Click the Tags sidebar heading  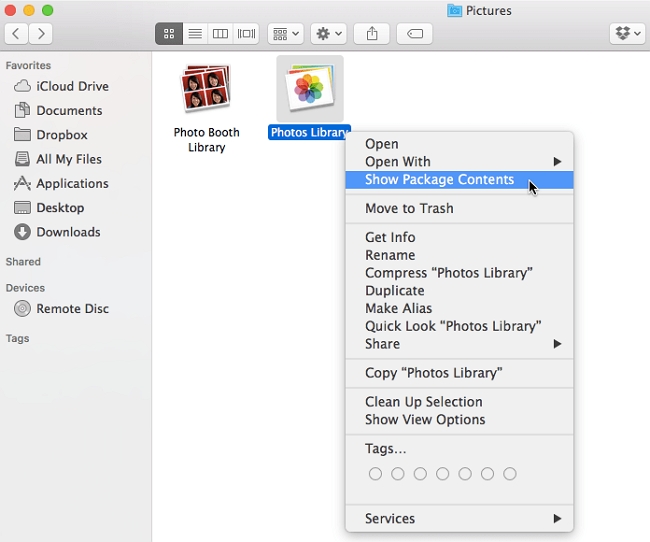pyautogui.click(x=17, y=339)
